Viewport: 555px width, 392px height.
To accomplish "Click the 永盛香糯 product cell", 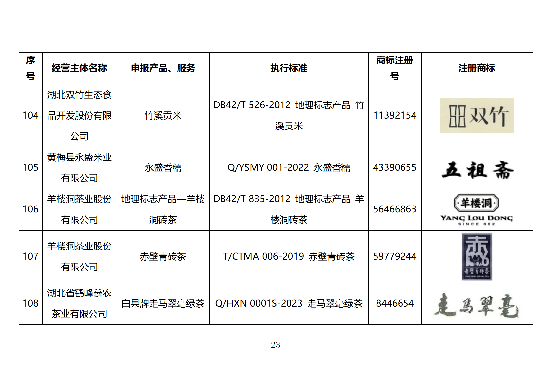I will [x=163, y=168].
